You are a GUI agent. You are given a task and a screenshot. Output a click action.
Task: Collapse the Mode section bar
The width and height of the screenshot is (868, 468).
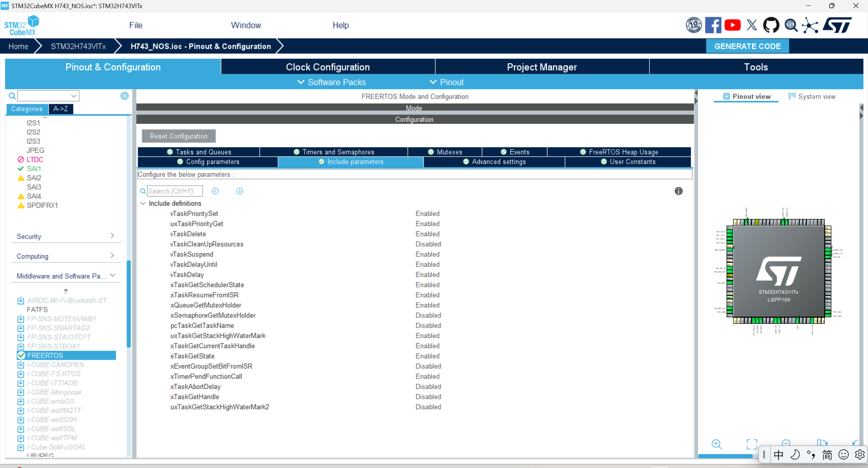coord(415,108)
